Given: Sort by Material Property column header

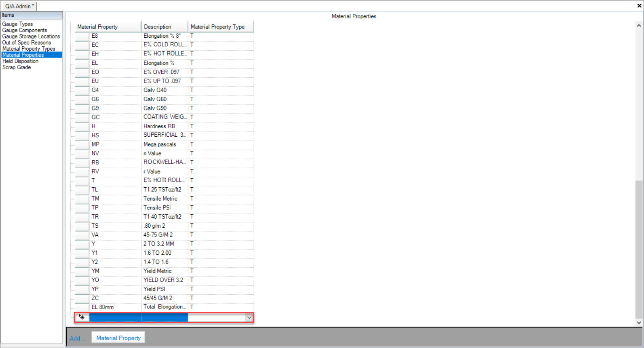Looking at the screenshot, I should 108,27.
